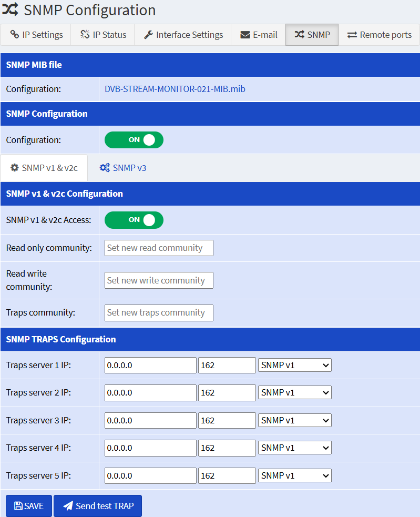
Task: Click the paper plane icon on Send test TRAP
Action: pos(68,506)
